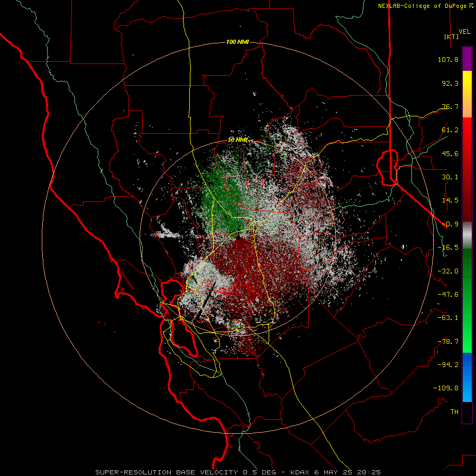Click the -94.2 legend value
Image resolution: width=476 pixels, height=476 pixels.
(448, 364)
